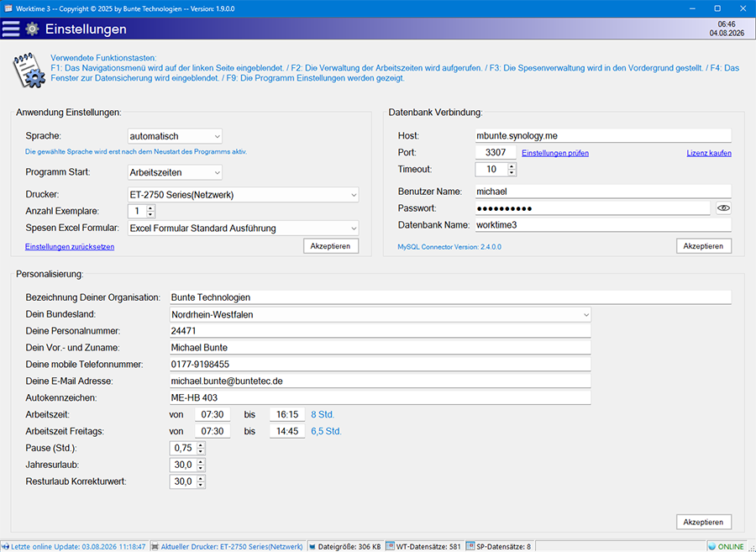Click the printer icon beside Aktueller Drucker
Viewport: 756px width, 552px height.
[155, 547]
